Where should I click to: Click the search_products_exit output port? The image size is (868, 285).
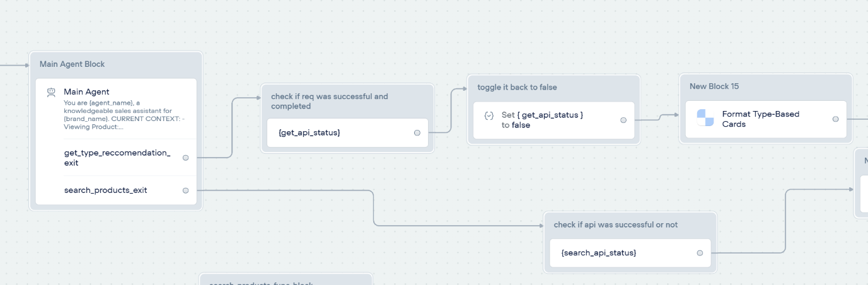pos(185,190)
